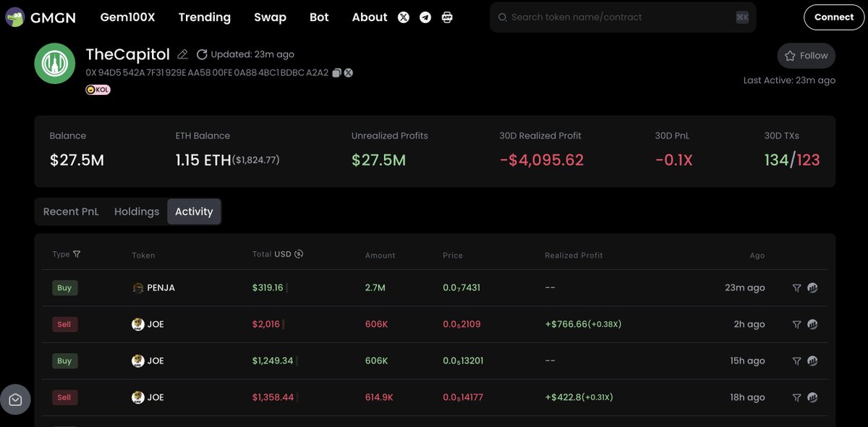868x427 pixels.
Task: Open chart icon on the 2h ago JOE row
Action: coord(812,324)
